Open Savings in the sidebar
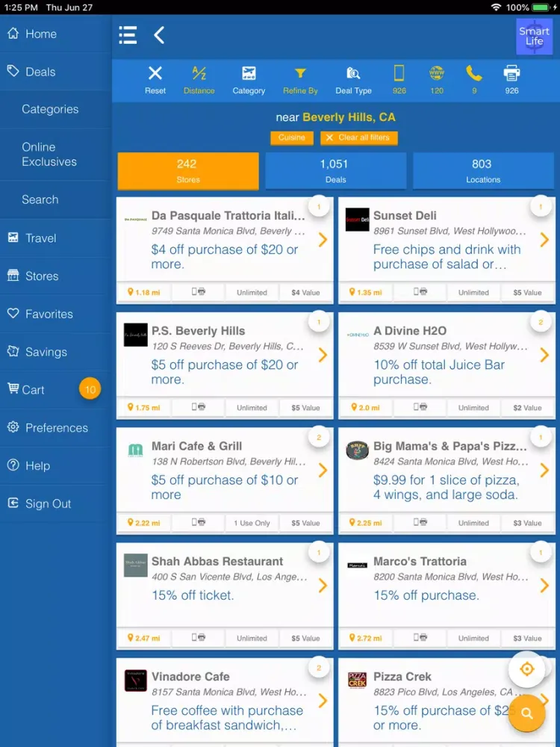This screenshot has width=560, height=747. pyautogui.click(x=56, y=352)
